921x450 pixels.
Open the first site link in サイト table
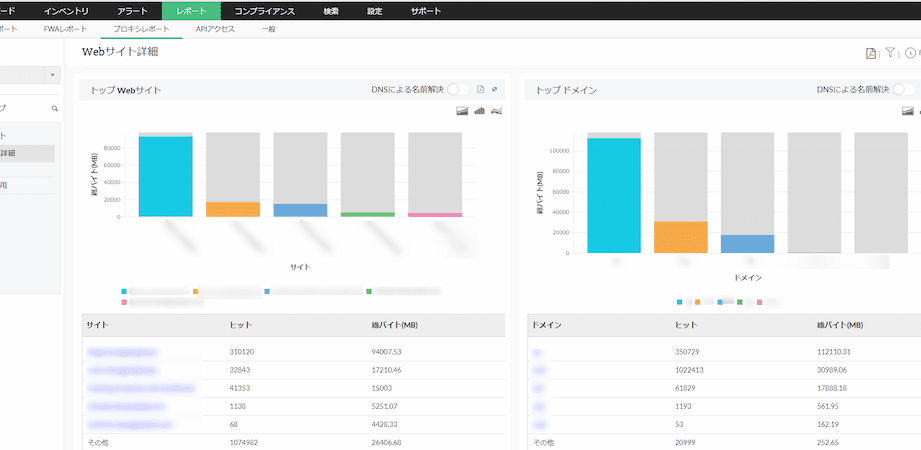122,352
